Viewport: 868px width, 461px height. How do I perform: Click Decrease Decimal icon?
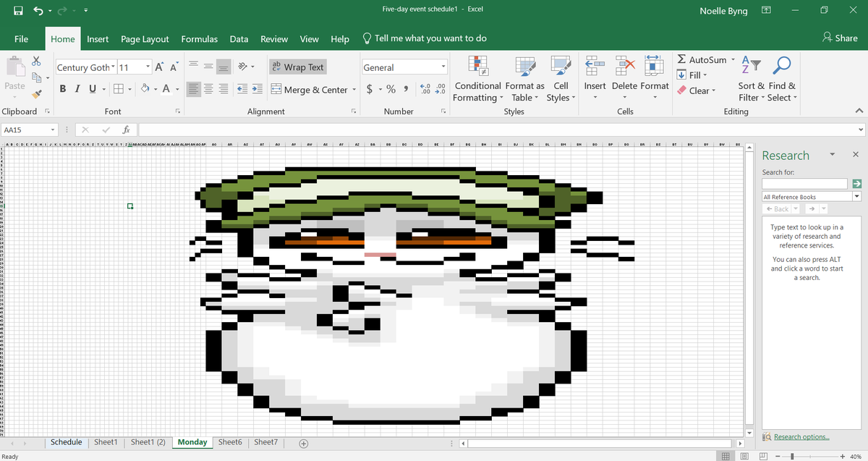click(440, 90)
